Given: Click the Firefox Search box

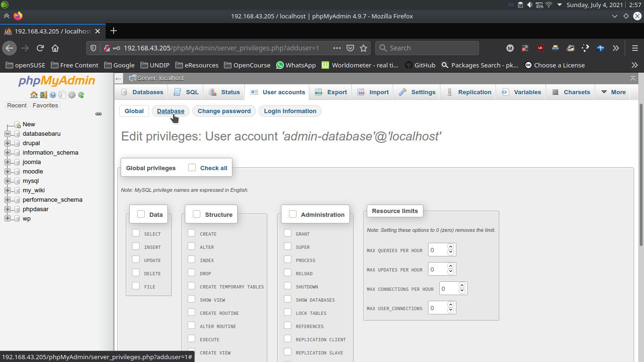Looking at the screenshot, I should pyautogui.click(x=427, y=48).
